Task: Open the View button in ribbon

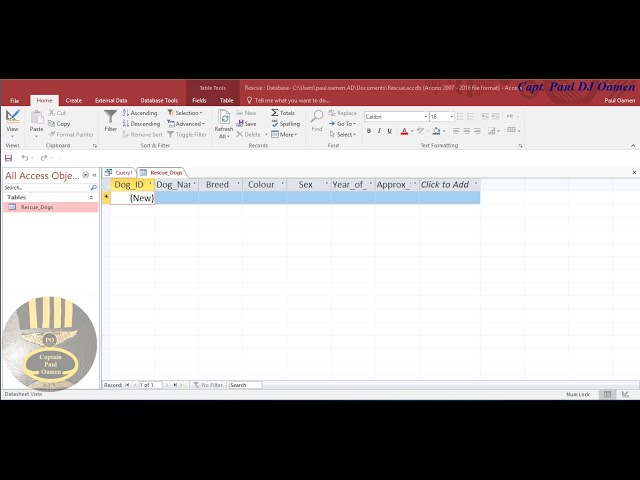Action: [x=12, y=124]
